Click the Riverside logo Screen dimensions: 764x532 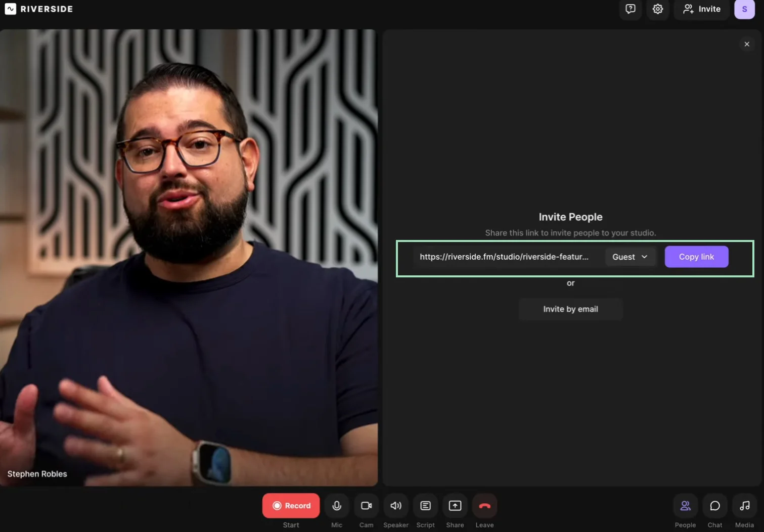point(38,9)
